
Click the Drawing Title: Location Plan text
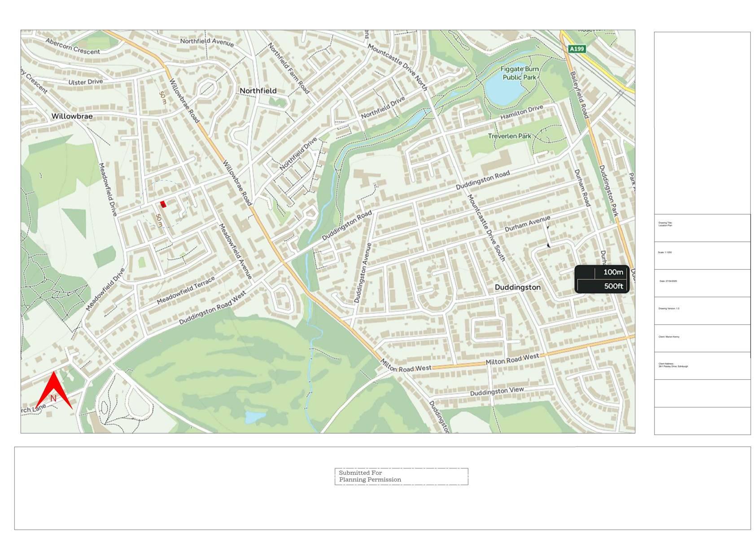[665, 224]
